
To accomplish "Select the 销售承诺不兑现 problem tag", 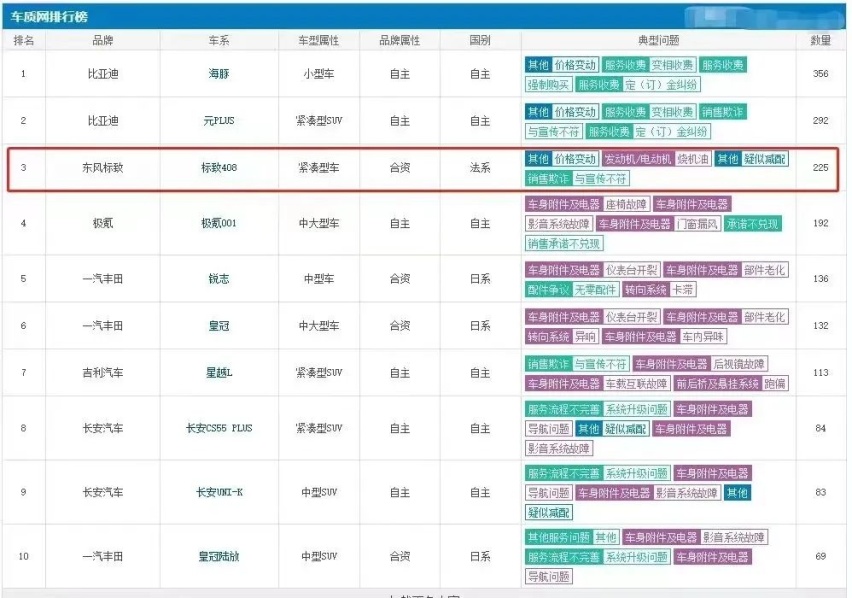I will click(564, 243).
